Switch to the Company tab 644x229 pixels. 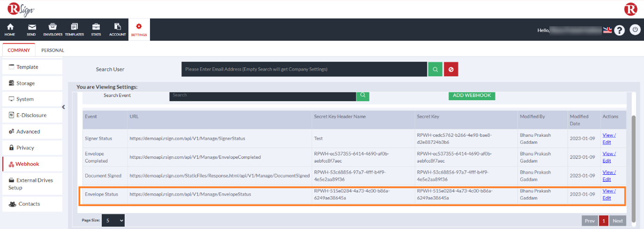19,50
